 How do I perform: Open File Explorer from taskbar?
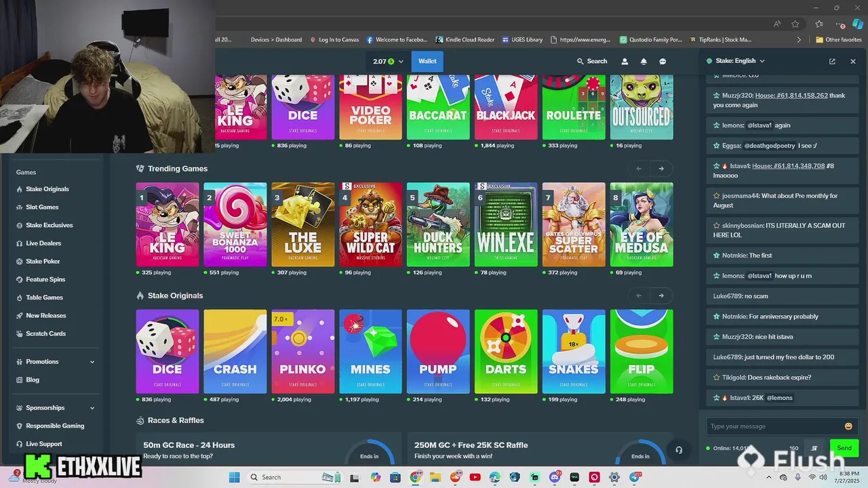tap(435, 477)
